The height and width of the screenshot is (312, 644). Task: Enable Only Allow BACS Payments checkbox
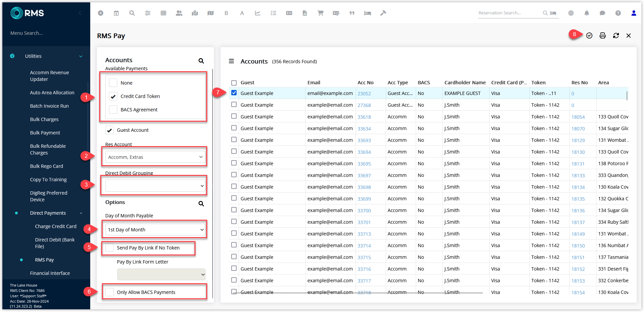(x=109, y=292)
